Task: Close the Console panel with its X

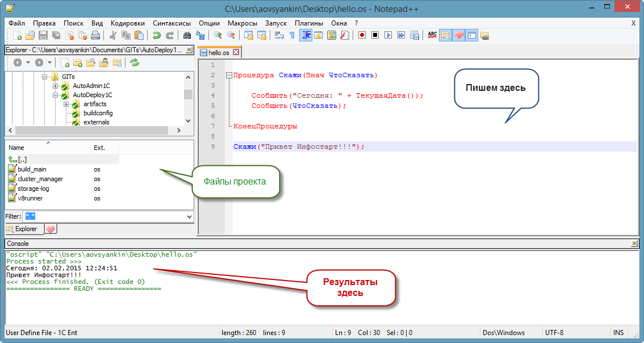Action: coord(634,243)
